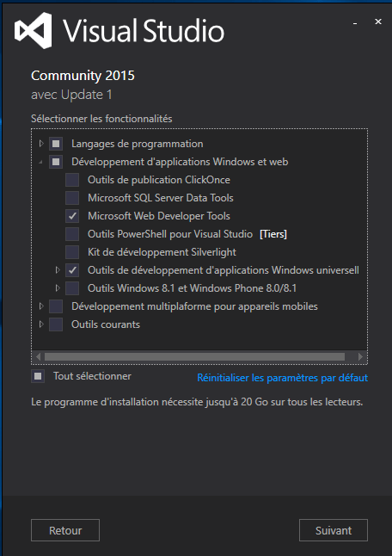Select the Outils de publication ClickOnce label

159,180
